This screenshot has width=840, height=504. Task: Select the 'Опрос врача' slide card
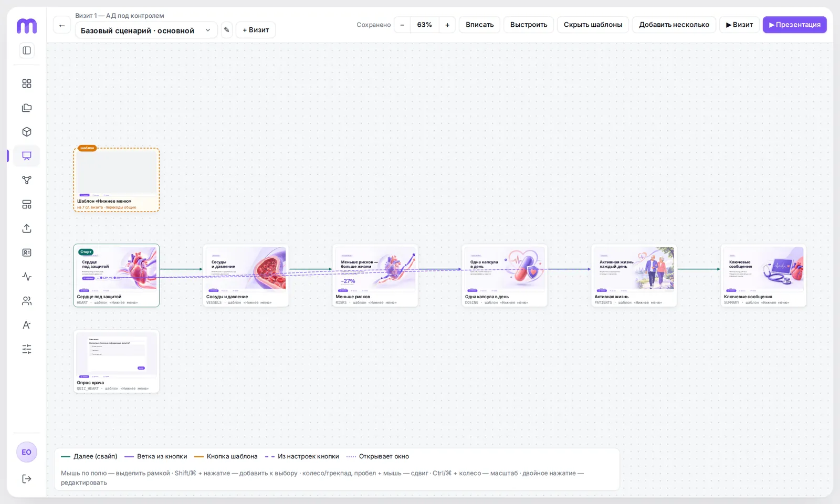tap(117, 362)
